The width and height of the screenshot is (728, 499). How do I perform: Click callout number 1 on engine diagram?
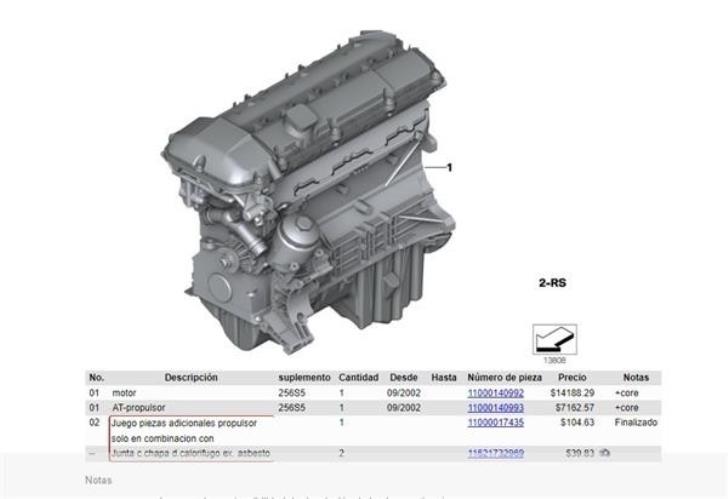pos(449,167)
